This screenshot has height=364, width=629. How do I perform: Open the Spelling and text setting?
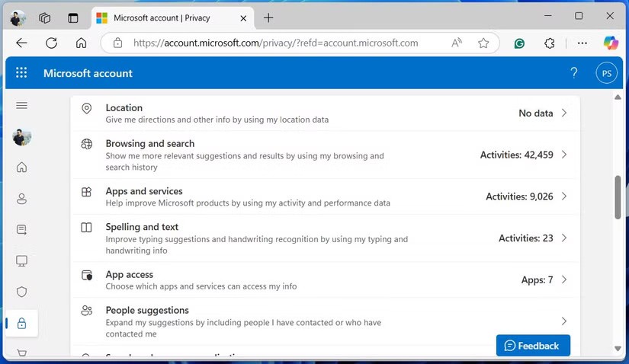tap(142, 227)
